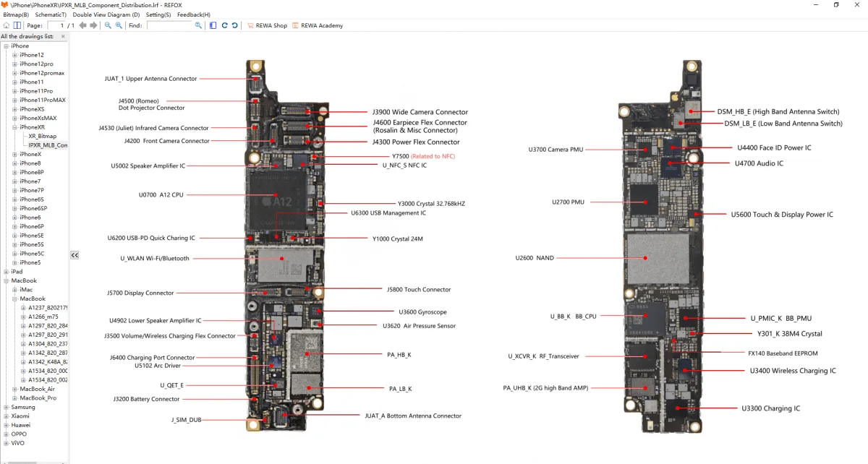Go to the next page arrow
Screen dimensions: 868x464
coord(93,25)
